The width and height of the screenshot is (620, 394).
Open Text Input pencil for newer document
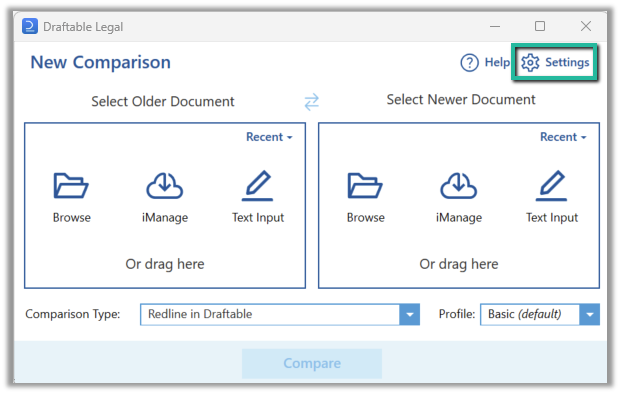[552, 186]
